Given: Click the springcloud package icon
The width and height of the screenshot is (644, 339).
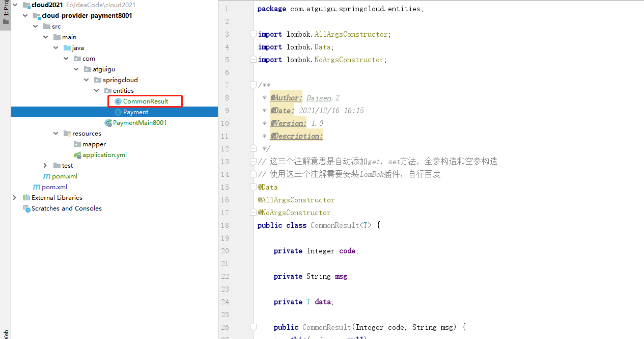Looking at the screenshot, I should coord(98,80).
